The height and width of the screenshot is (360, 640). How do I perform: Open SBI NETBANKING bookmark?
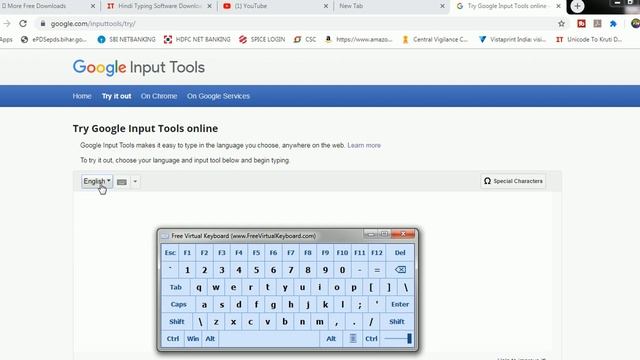click(127, 39)
